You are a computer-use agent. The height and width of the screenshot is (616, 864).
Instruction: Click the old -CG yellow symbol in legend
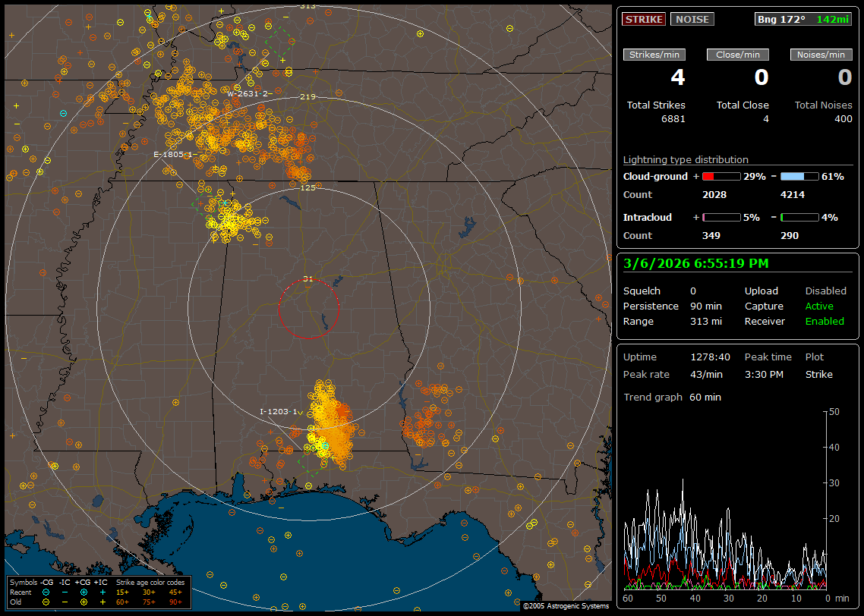pyautogui.click(x=46, y=602)
